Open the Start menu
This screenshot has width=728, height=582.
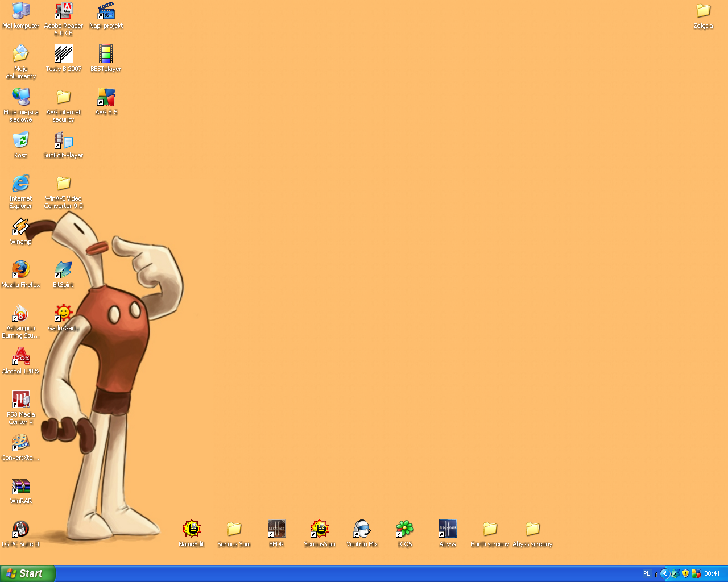[x=28, y=573]
